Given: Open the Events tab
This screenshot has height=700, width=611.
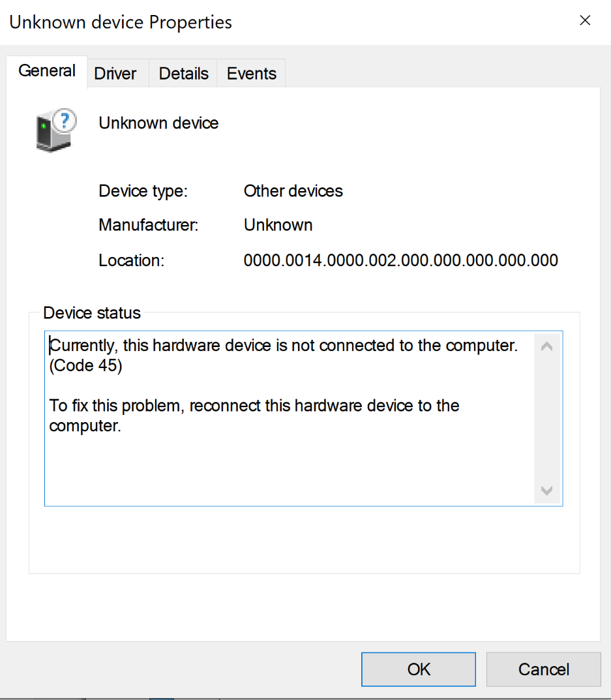Looking at the screenshot, I should [x=251, y=74].
